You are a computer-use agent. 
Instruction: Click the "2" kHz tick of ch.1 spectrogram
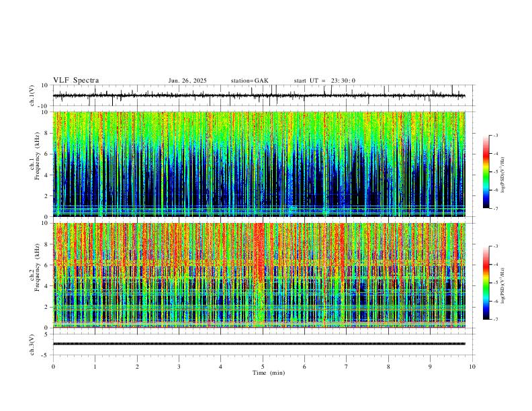[x=47, y=196]
